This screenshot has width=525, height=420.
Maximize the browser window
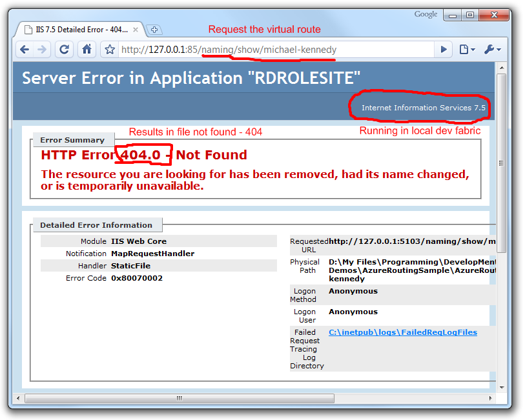point(469,15)
